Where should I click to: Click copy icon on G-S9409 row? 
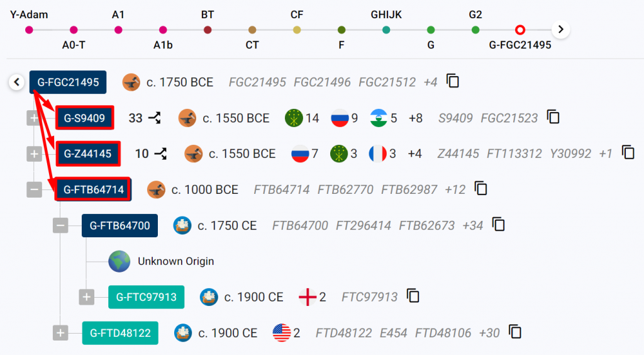tap(553, 117)
